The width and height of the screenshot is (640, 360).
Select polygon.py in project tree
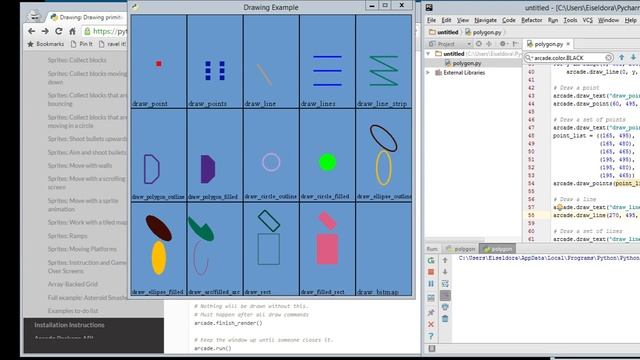point(463,63)
